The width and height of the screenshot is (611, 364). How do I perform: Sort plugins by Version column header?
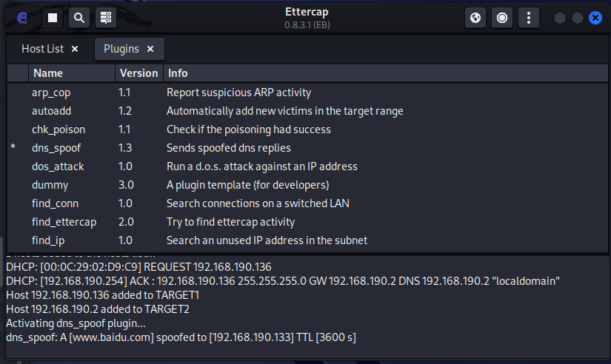pos(138,73)
